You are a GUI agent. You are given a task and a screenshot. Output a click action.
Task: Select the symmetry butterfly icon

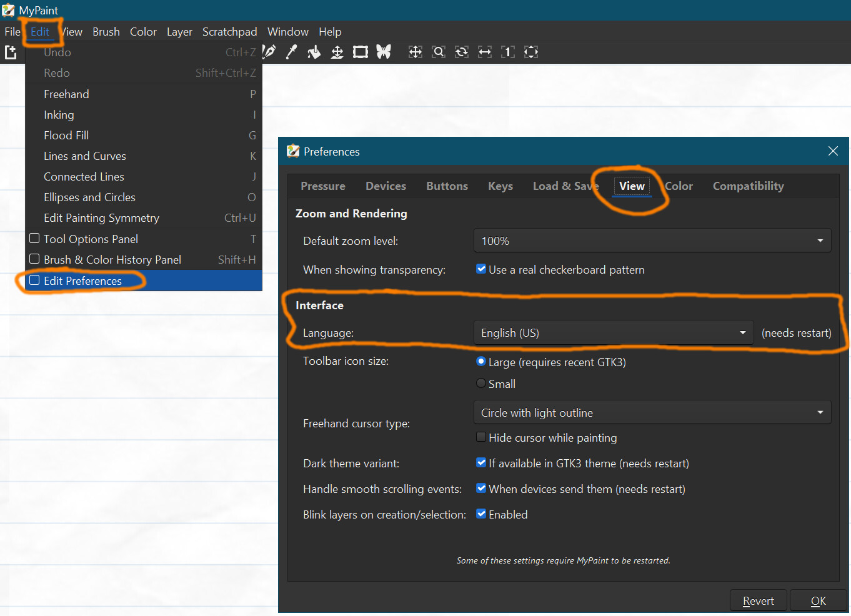click(384, 52)
